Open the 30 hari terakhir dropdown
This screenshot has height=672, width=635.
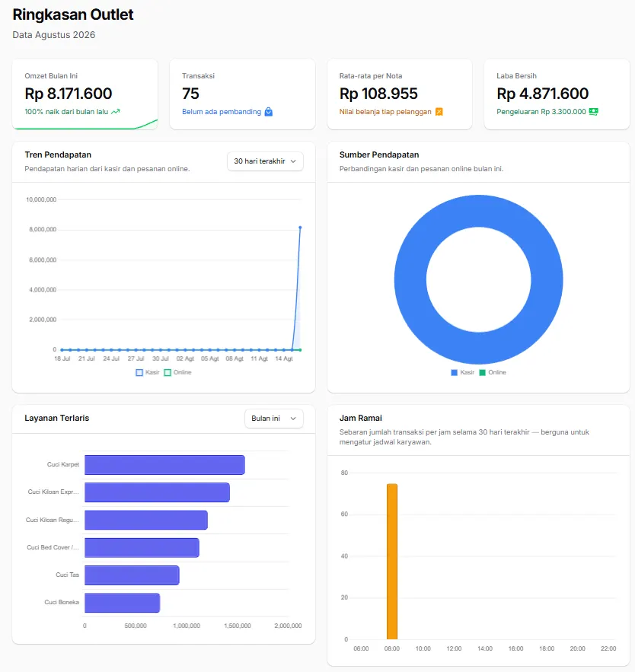click(265, 161)
